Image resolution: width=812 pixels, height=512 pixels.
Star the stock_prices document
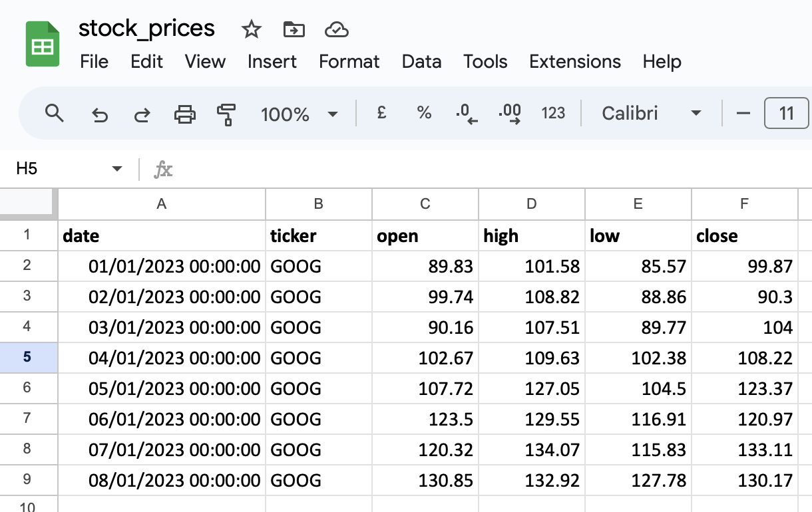click(x=251, y=29)
